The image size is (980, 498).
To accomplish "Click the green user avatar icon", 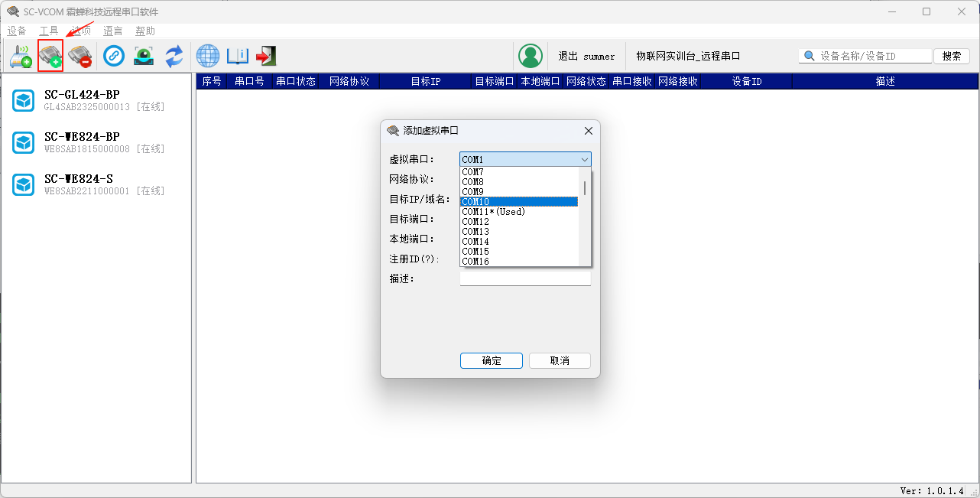I will (x=530, y=56).
